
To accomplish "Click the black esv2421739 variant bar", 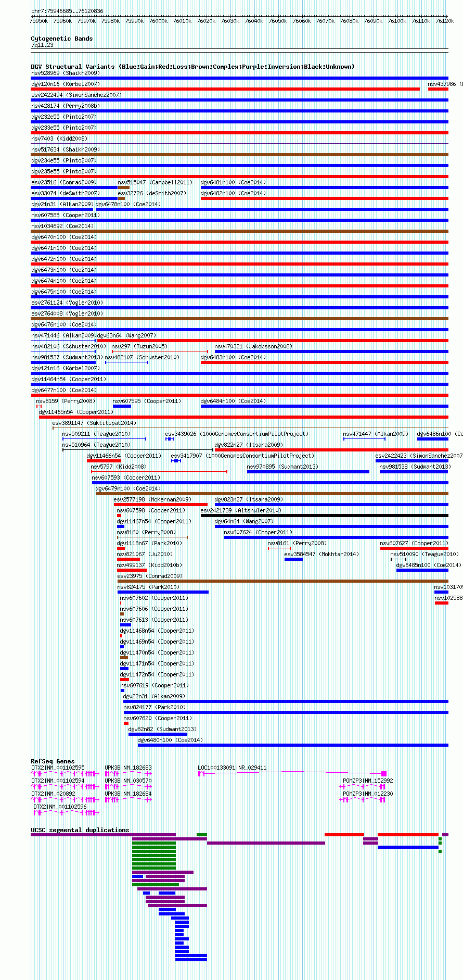I will click(x=325, y=516).
